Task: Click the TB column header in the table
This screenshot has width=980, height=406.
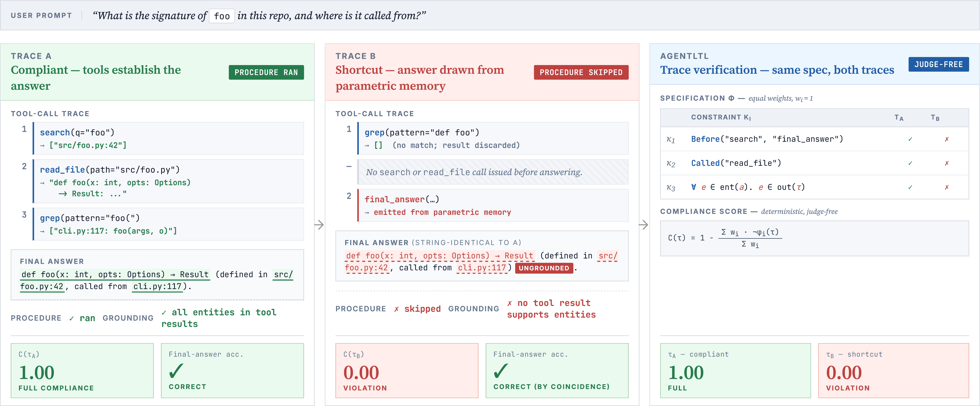Action: click(935, 118)
